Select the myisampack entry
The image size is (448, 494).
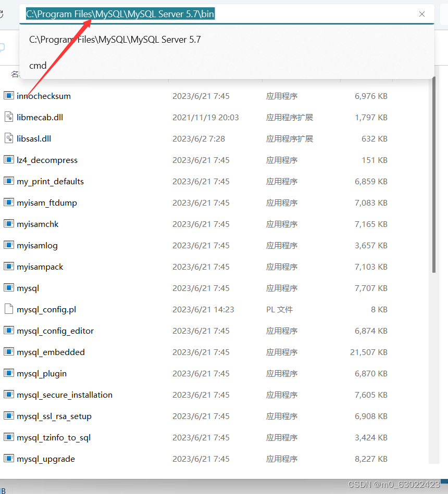(40, 267)
